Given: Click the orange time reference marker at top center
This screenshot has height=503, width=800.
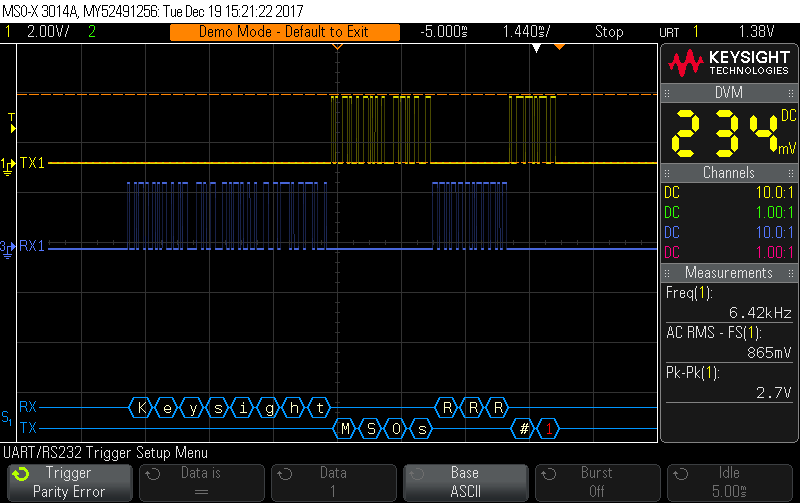Looking at the screenshot, I should click(337, 47).
